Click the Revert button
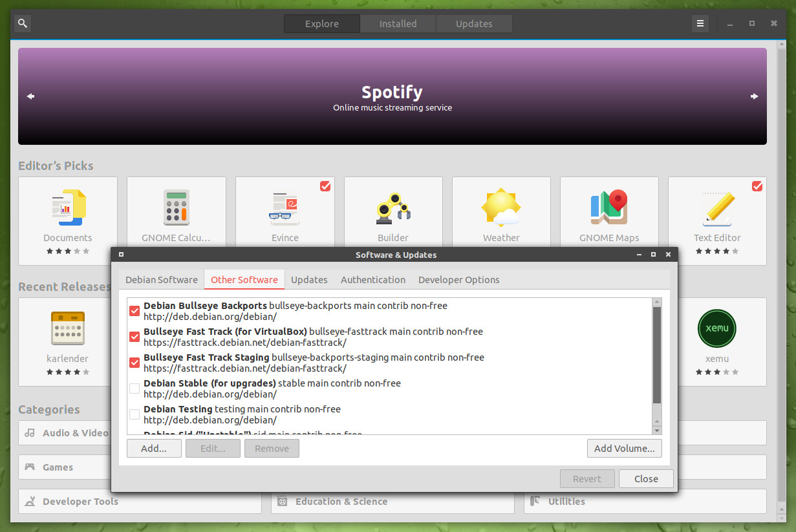Image resolution: width=796 pixels, height=532 pixels. 587,479
